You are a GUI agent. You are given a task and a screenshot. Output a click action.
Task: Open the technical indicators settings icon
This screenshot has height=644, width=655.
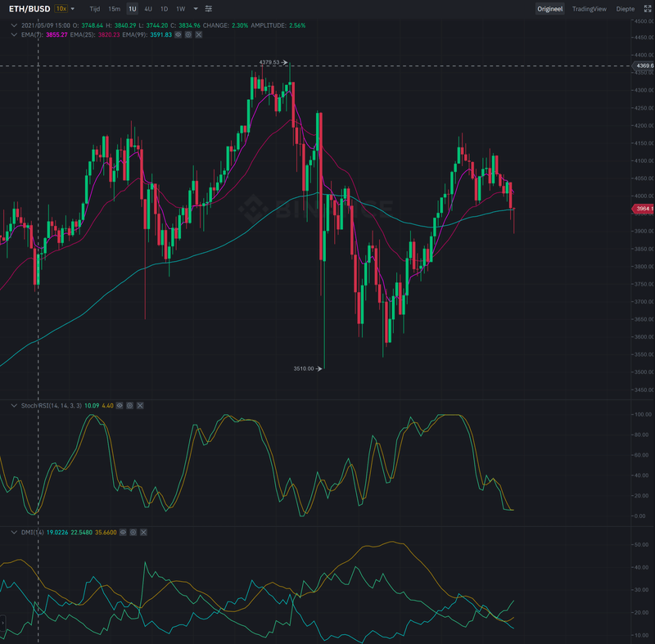coord(209,8)
